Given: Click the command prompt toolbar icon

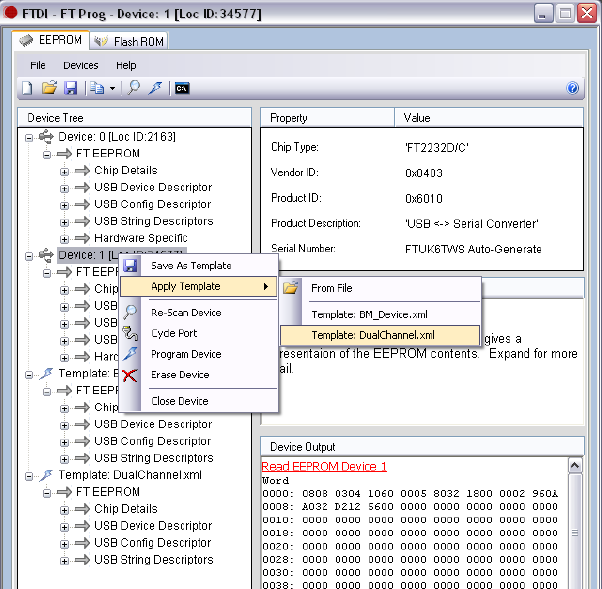Looking at the screenshot, I should (x=182, y=88).
